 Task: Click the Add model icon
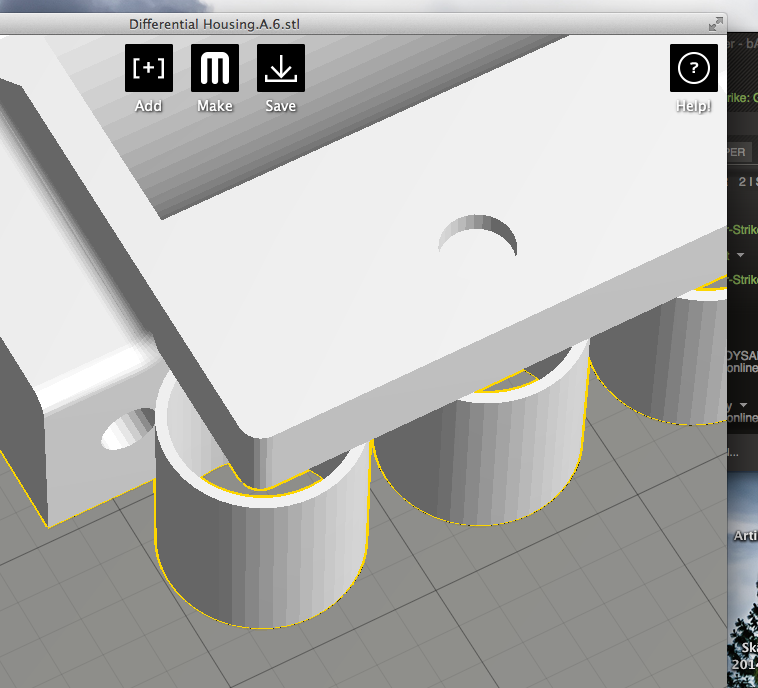click(x=148, y=68)
